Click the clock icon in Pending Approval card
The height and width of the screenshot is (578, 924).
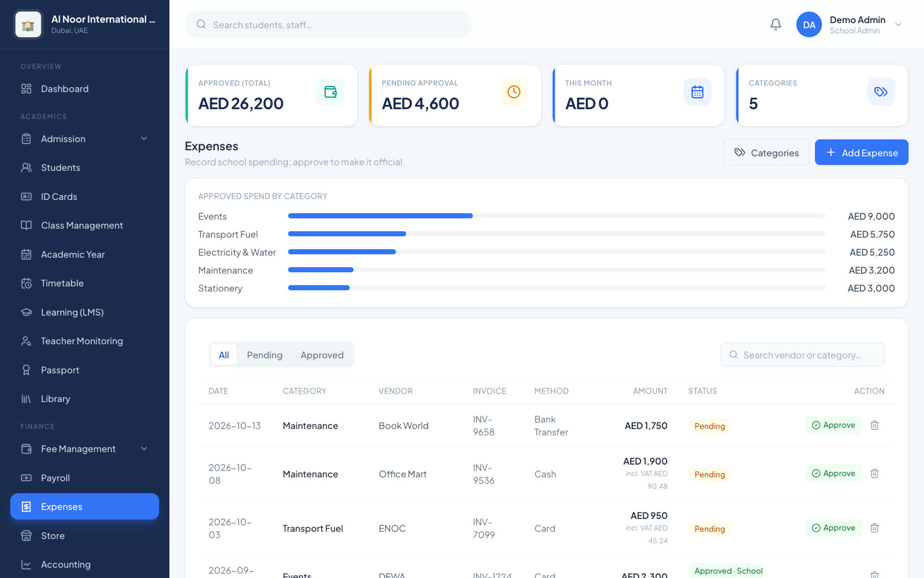[x=513, y=92]
